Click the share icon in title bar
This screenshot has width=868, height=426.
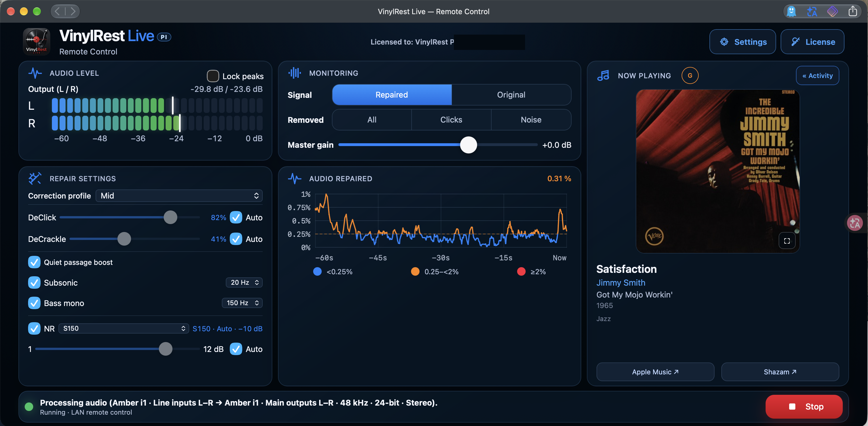852,11
